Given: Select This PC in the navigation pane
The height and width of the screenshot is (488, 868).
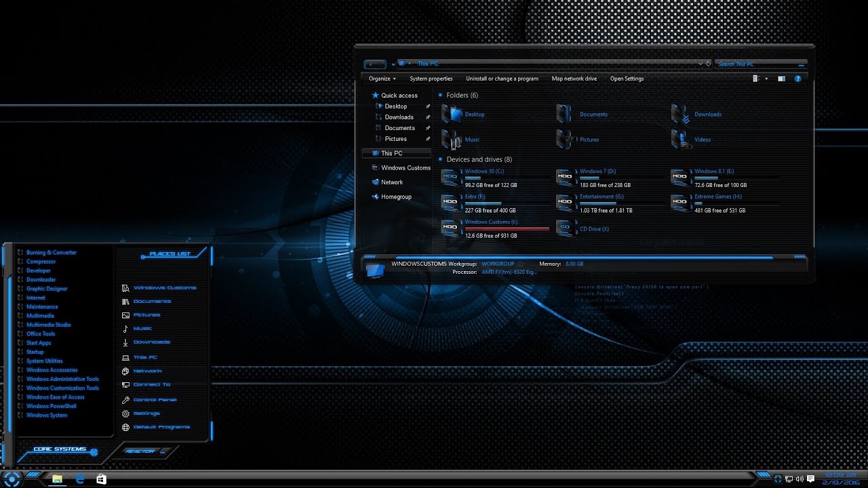Looking at the screenshot, I should pos(396,153).
